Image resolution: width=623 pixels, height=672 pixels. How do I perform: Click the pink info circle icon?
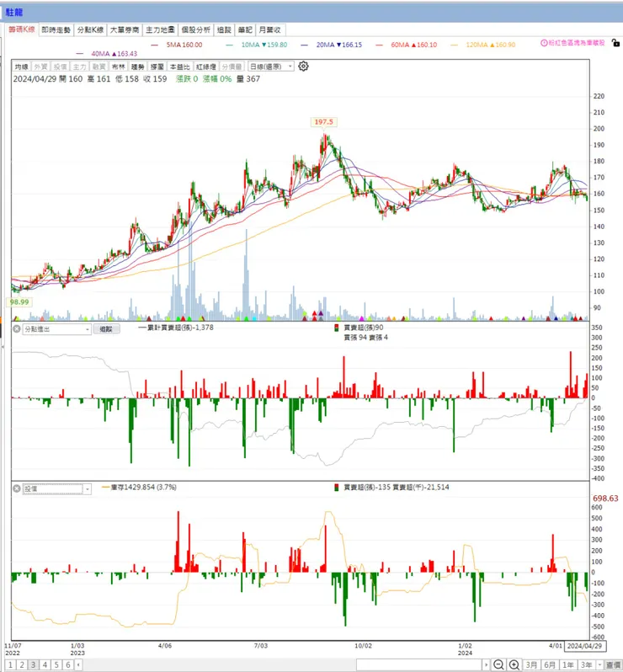click(x=544, y=43)
